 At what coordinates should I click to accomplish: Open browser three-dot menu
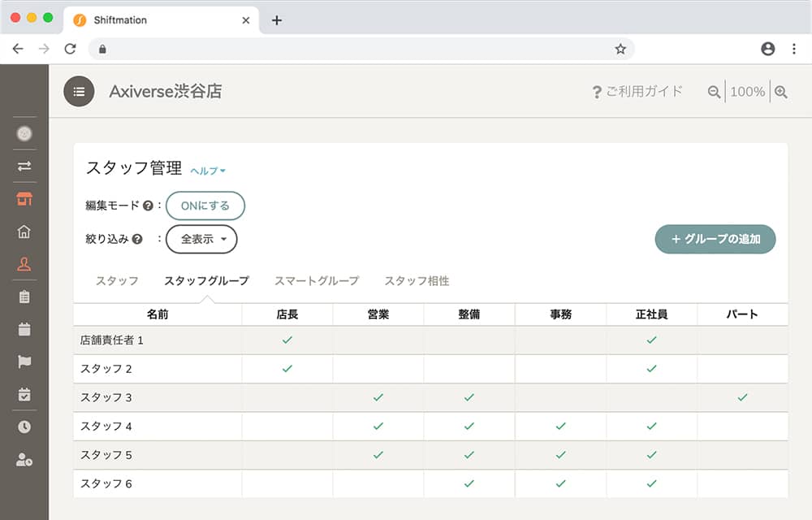[794, 49]
